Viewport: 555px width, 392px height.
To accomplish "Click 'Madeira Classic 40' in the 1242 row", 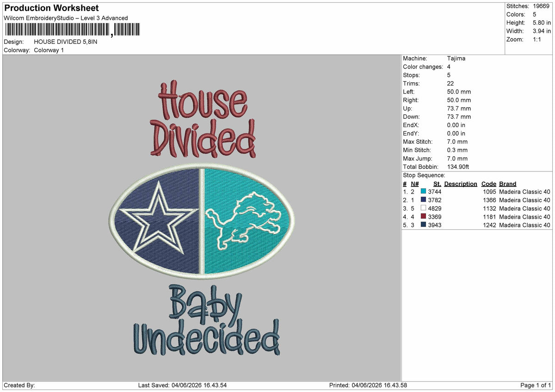I will point(525,225).
